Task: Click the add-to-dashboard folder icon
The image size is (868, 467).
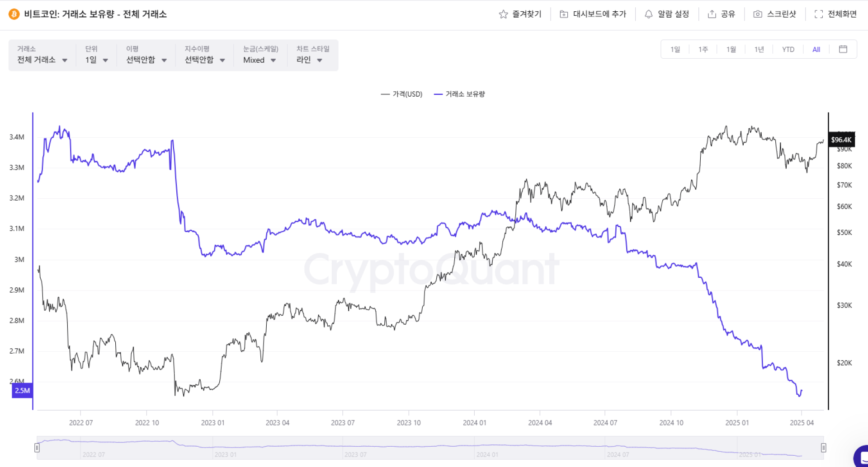Action: (564, 14)
